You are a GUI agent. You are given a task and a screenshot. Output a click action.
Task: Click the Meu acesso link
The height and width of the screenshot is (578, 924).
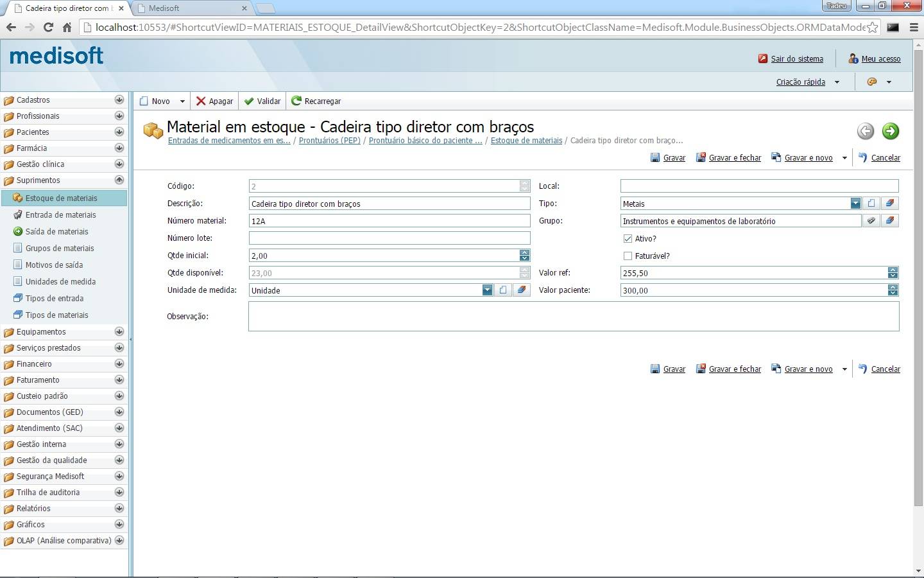click(x=881, y=58)
